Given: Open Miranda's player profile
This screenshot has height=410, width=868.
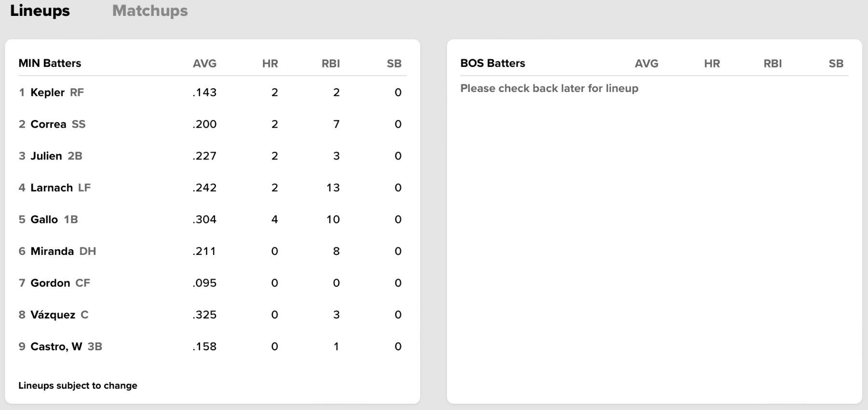Looking at the screenshot, I should [52, 251].
